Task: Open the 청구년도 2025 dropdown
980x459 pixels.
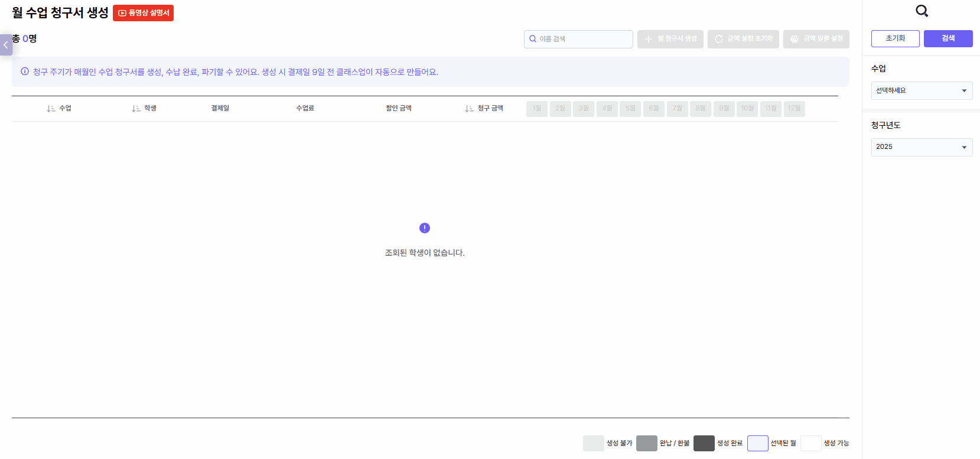Action: pos(922,147)
